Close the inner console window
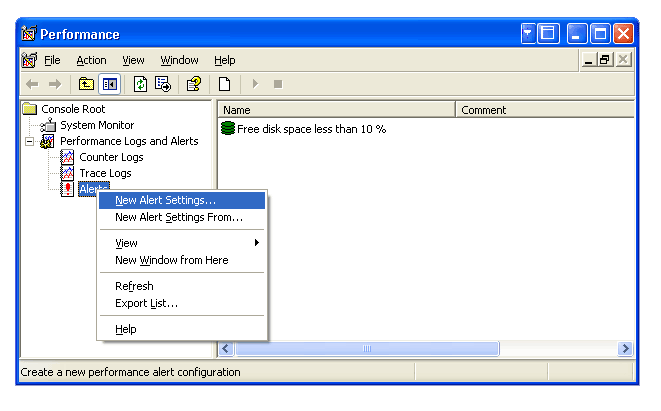The width and height of the screenshot is (661, 411). [x=623, y=60]
